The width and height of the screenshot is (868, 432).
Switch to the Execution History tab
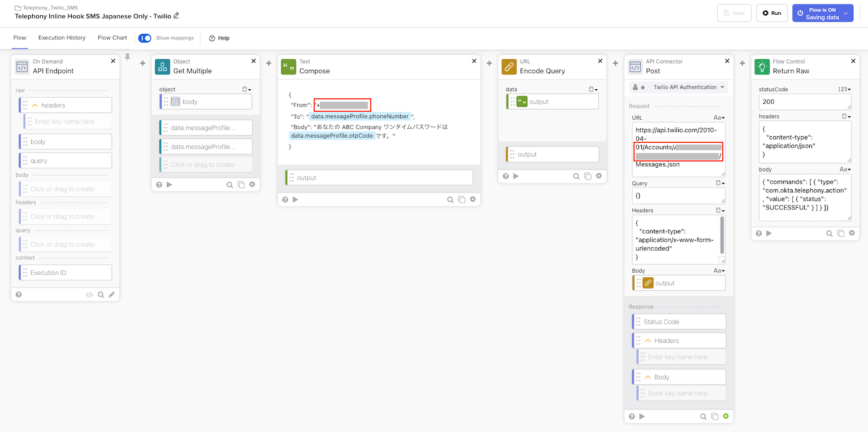click(62, 38)
